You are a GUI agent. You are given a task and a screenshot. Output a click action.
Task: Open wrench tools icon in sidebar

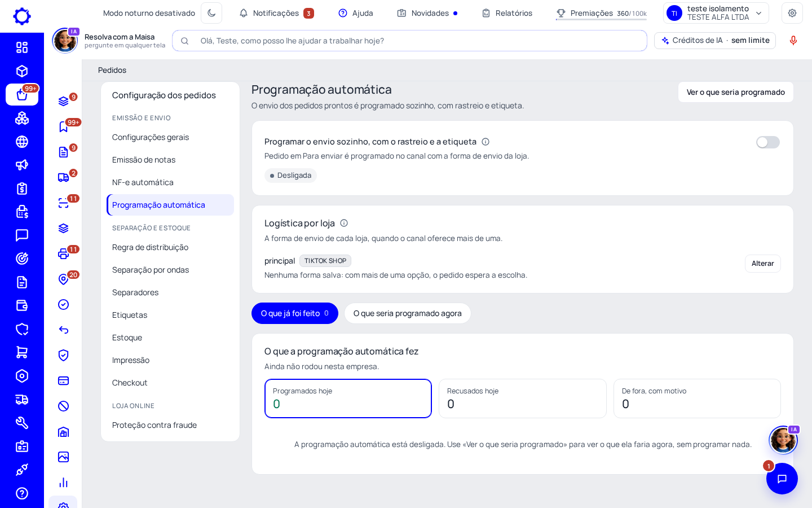[22, 423]
